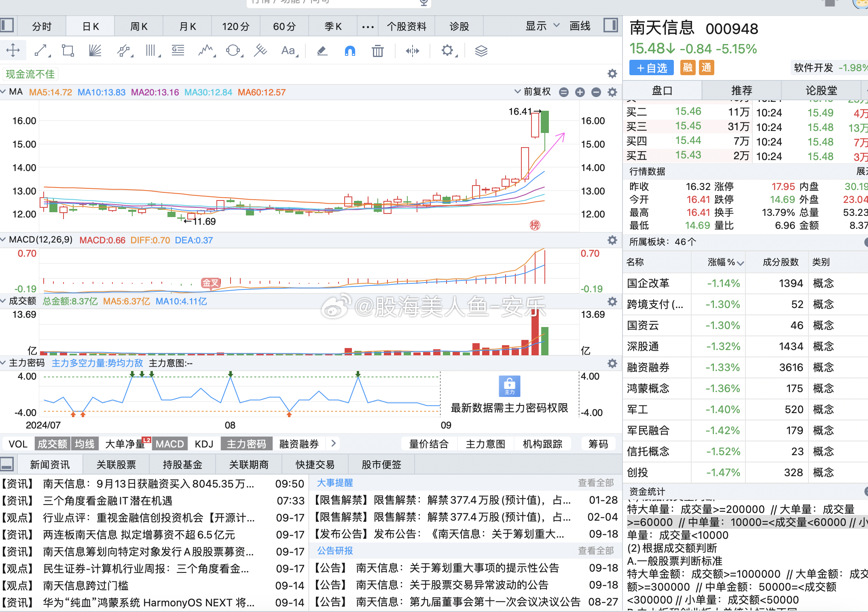Screen dimensions: 868x612
Task: Click the horizontal range measure icon
Action: tap(413, 51)
